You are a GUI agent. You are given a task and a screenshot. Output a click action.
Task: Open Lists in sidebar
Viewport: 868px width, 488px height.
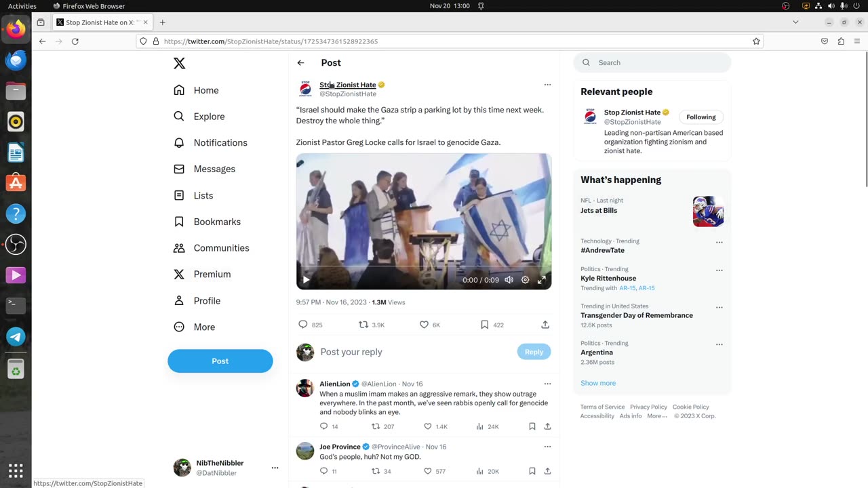193,195
